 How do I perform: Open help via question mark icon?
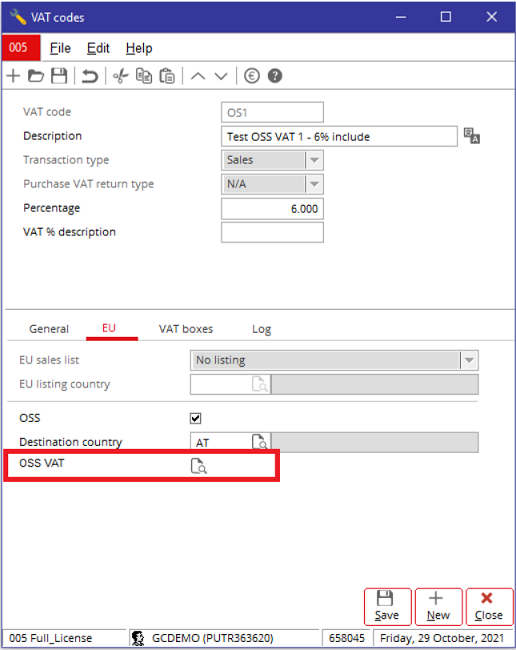[x=275, y=76]
